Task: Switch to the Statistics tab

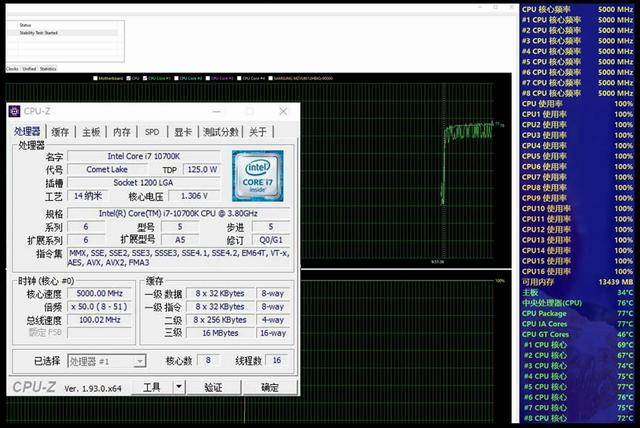Action: (48, 69)
